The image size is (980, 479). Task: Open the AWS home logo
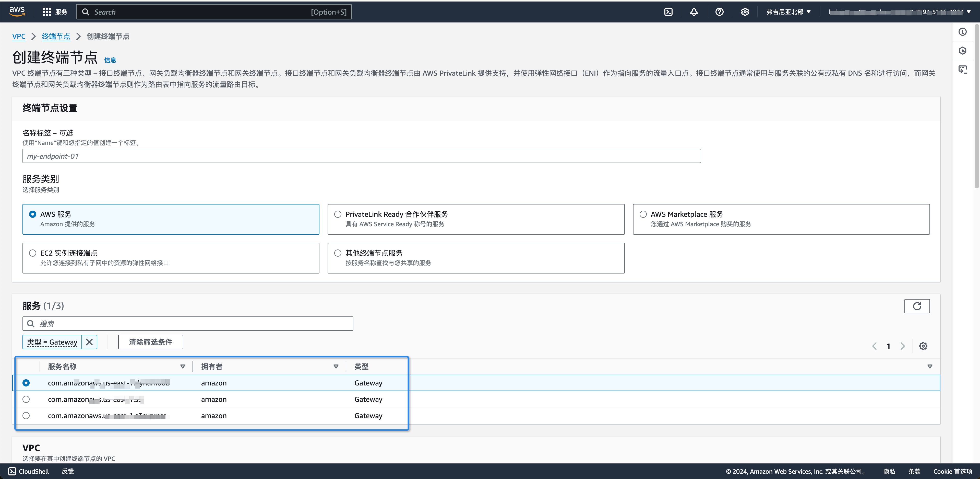(x=17, y=12)
